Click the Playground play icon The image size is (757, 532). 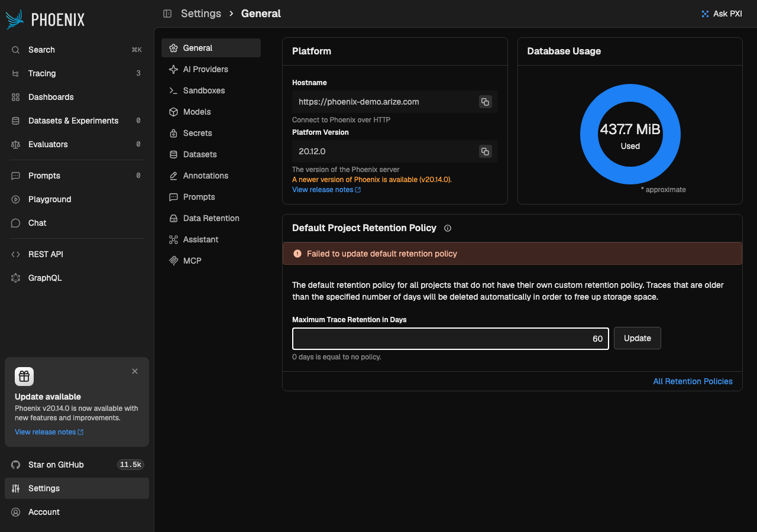(x=16, y=199)
